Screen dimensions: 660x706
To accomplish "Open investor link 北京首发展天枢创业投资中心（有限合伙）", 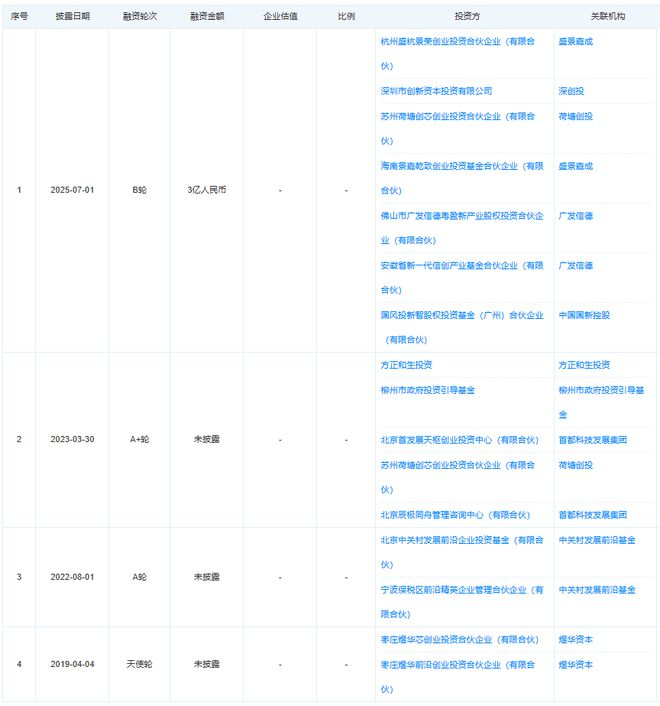I will click(x=459, y=440).
